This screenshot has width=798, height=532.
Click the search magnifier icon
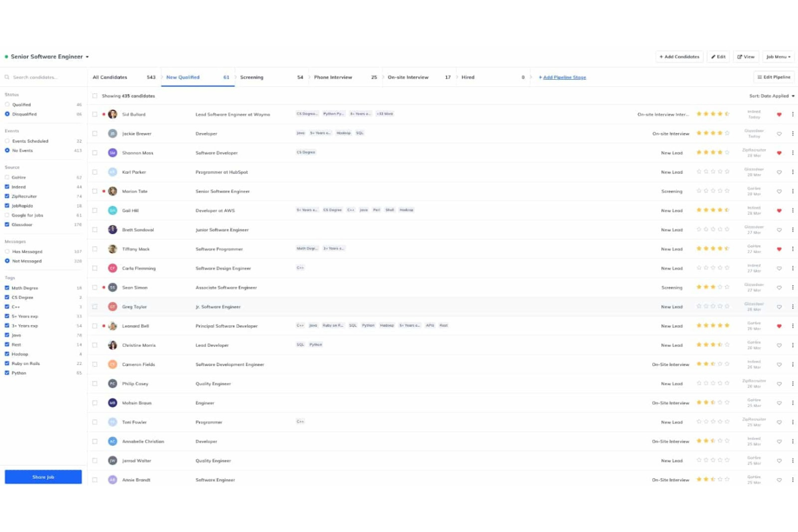click(x=7, y=77)
